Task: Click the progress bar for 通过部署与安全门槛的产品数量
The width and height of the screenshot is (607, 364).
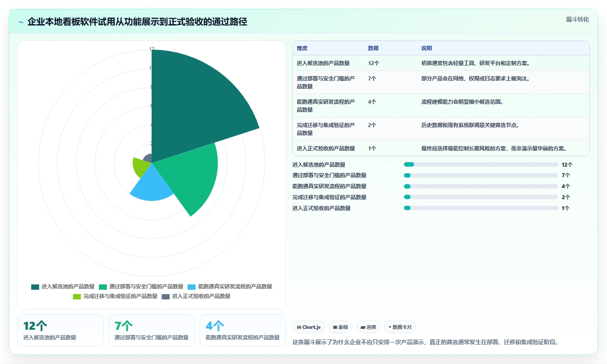Action: [481, 175]
